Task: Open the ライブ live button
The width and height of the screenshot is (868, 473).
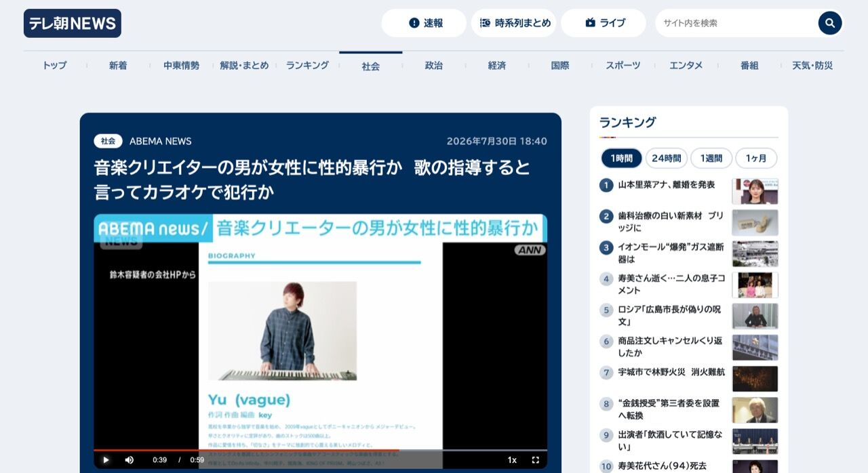Action: coord(604,23)
